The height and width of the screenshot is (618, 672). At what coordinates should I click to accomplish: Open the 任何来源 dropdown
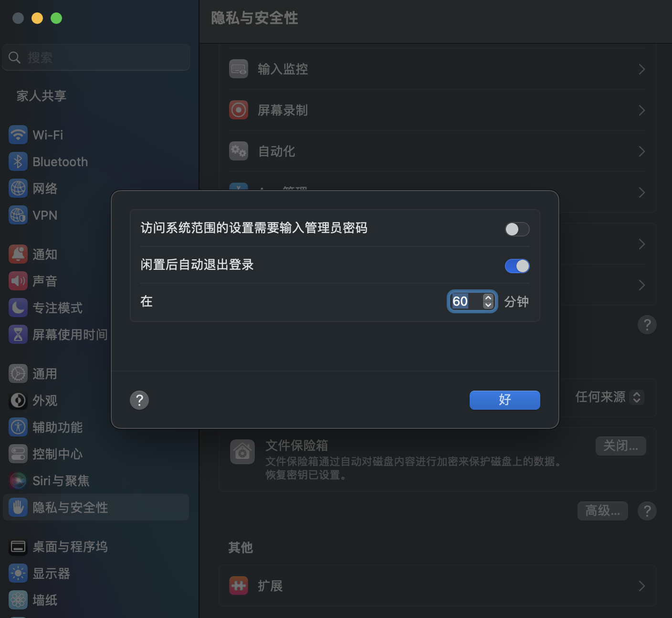pos(610,397)
